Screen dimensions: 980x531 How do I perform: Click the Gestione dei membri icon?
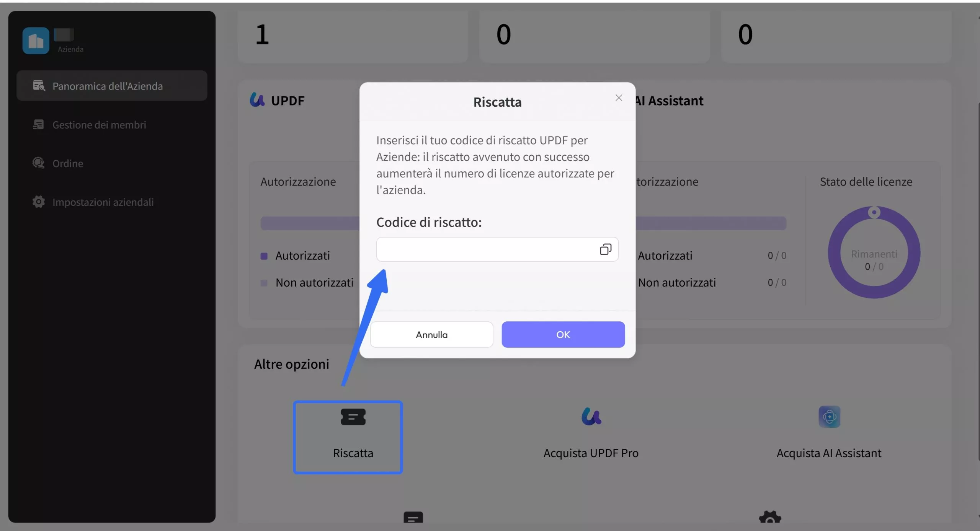38,125
